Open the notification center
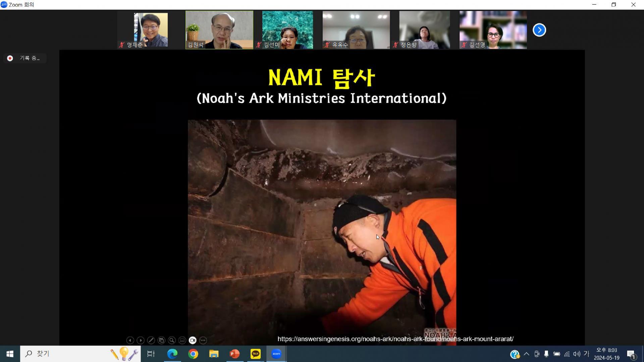 tap(631, 354)
